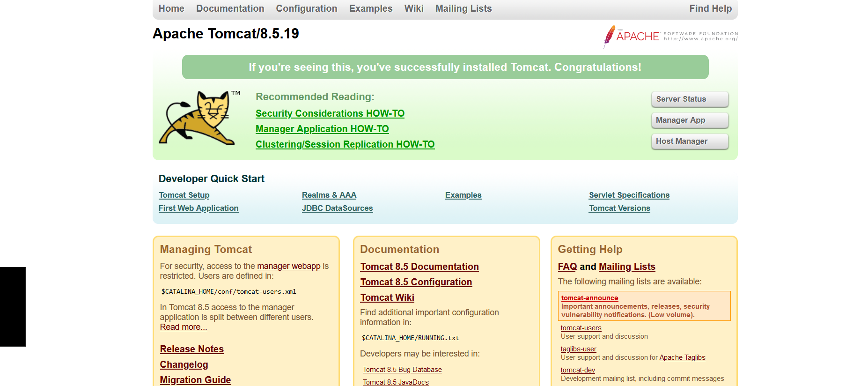Click the installation congratulations banner text
The height and width of the screenshot is (386, 868).
[x=445, y=67]
